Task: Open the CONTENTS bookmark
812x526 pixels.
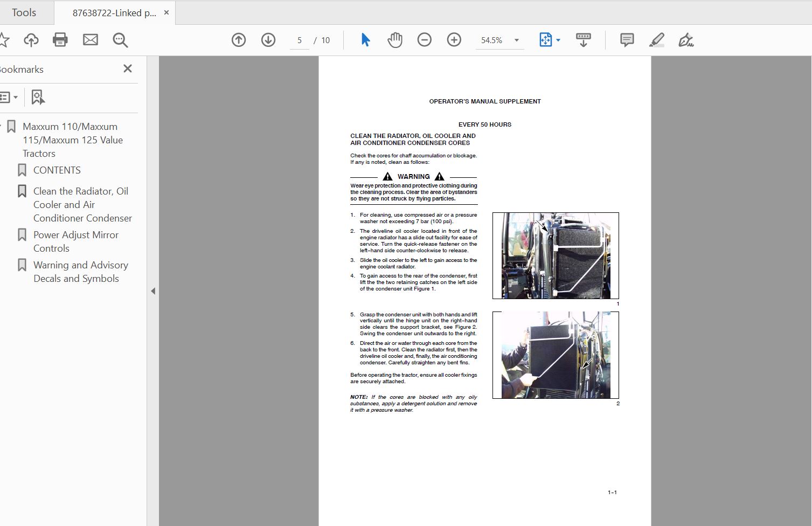Action: (57, 170)
